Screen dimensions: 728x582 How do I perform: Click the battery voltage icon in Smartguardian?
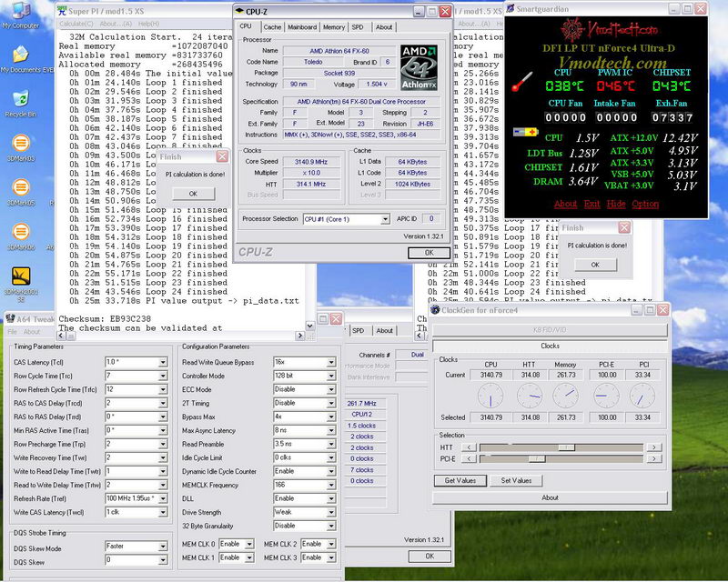(x=526, y=132)
